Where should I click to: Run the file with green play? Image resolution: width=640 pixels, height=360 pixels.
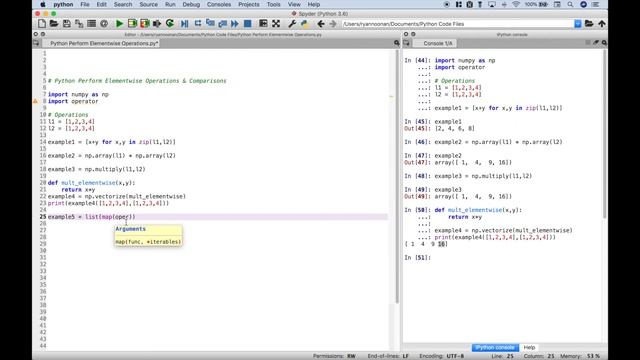(x=119, y=24)
